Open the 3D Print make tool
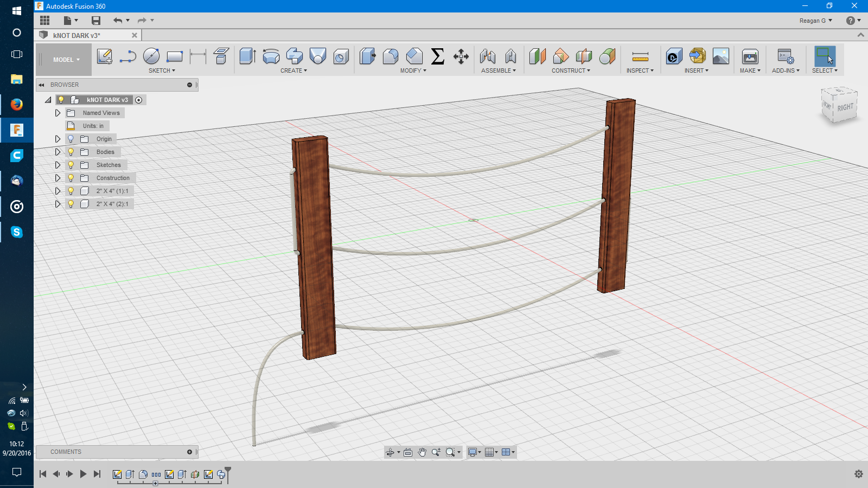The height and width of the screenshot is (488, 868). click(750, 56)
